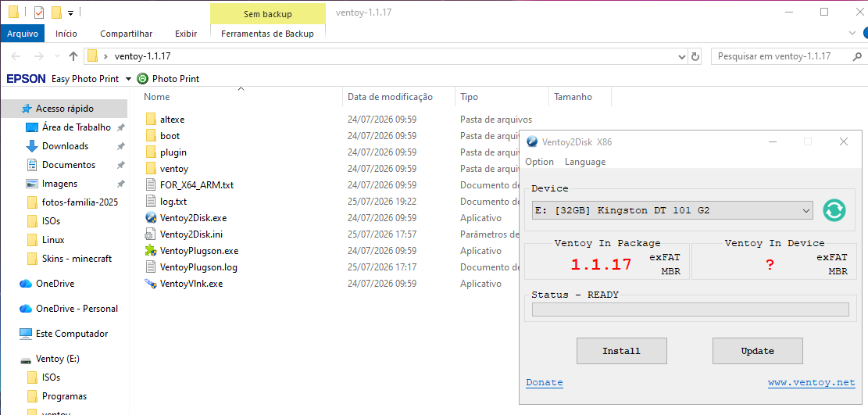Click the search magnifier icon
Image resolution: width=868 pixels, height=415 pixels.
tap(857, 56)
